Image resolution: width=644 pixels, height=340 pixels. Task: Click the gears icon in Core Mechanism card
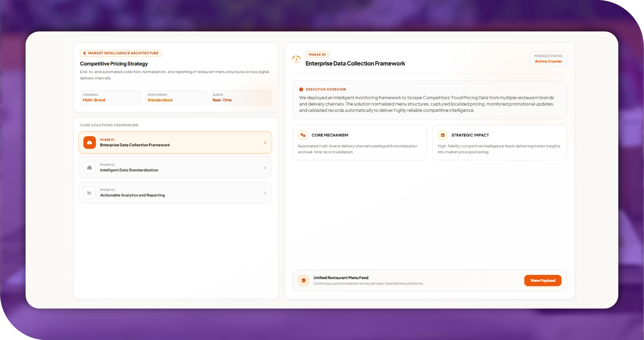point(303,135)
